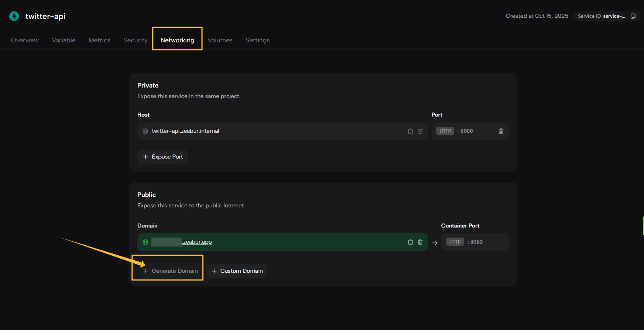This screenshot has height=330, width=644.
Task: Click the Container Port HTTP :8080 field
Action: [475, 242]
